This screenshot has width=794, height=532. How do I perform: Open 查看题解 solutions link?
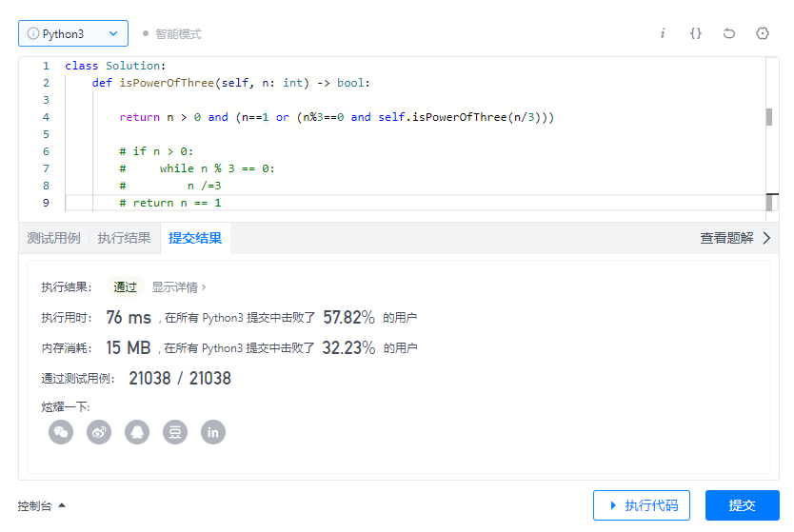(726, 238)
